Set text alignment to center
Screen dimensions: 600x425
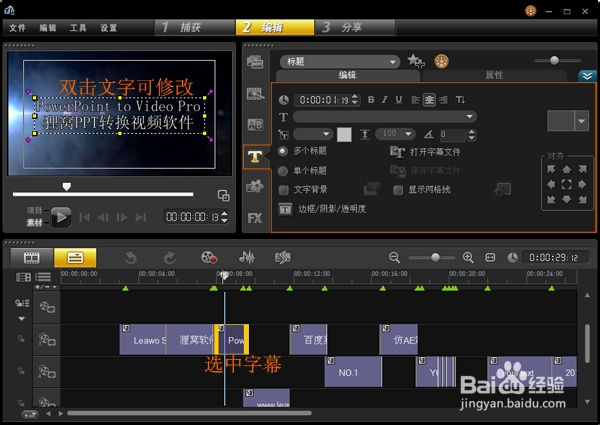pyautogui.click(x=429, y=100)
